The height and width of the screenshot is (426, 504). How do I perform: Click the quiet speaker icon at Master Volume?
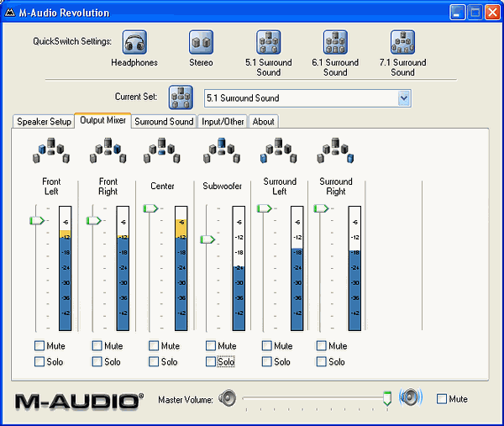[x=228, y=398]
